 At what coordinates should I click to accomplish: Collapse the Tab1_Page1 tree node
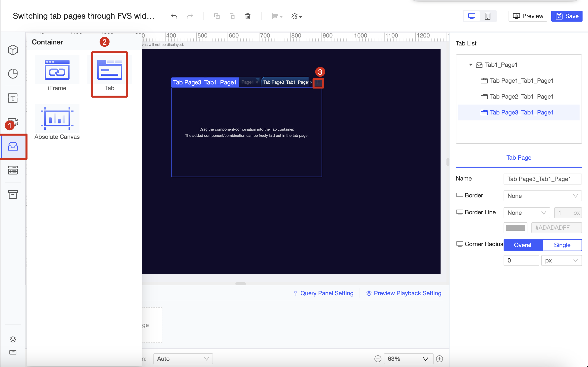pyautogui.click(x=471, y=65)
